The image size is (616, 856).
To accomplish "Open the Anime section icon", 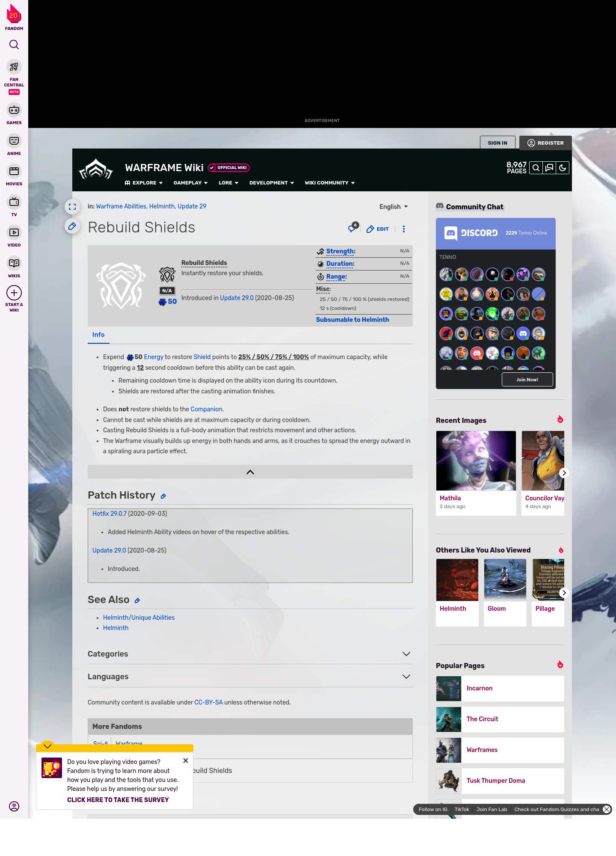I will (x=14, y=141).
